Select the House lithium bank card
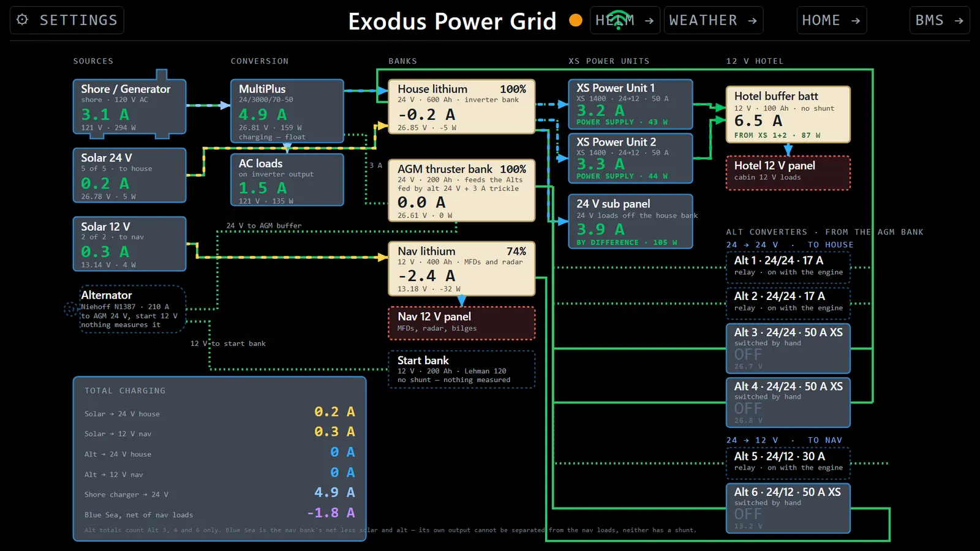The width and height of the screenshot is (980, 551). coord(462,107)
